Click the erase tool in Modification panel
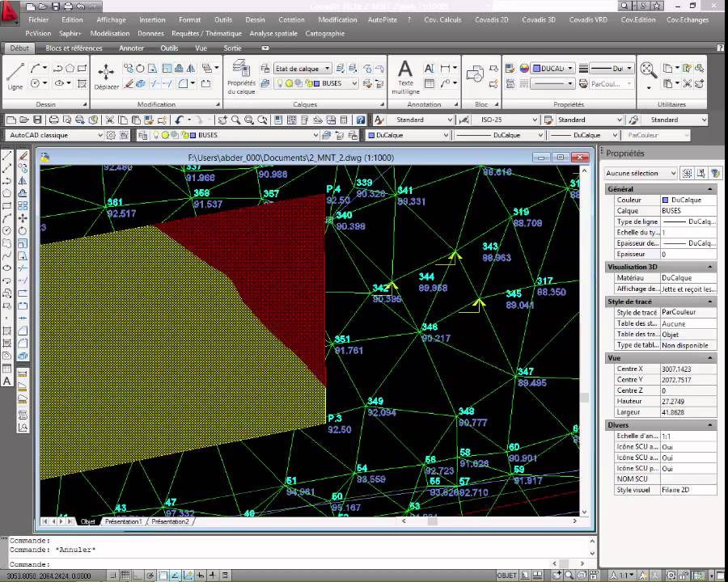 129,83
